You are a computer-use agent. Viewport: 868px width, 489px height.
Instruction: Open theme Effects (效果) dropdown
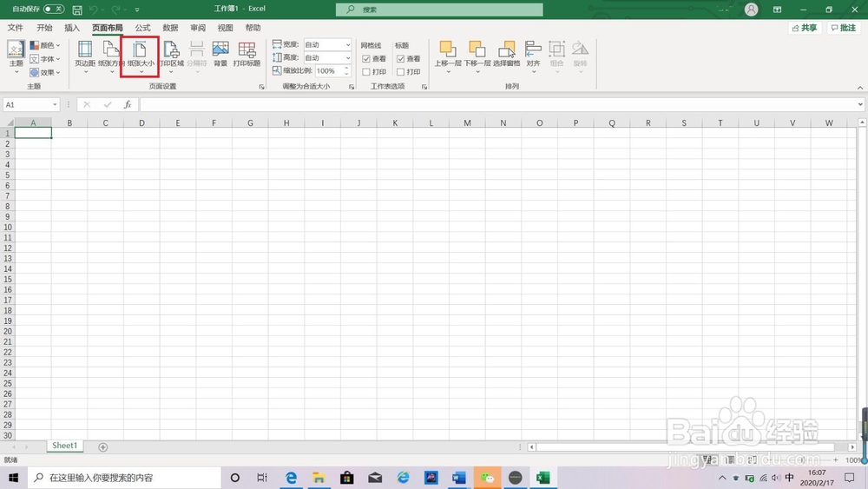(45, 72)
